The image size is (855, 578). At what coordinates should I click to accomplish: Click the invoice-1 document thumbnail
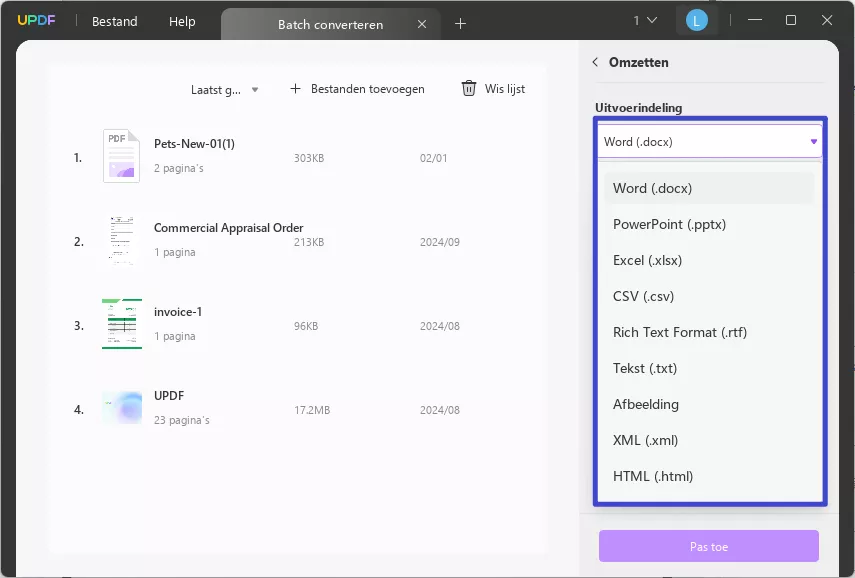tap(121, 324)
